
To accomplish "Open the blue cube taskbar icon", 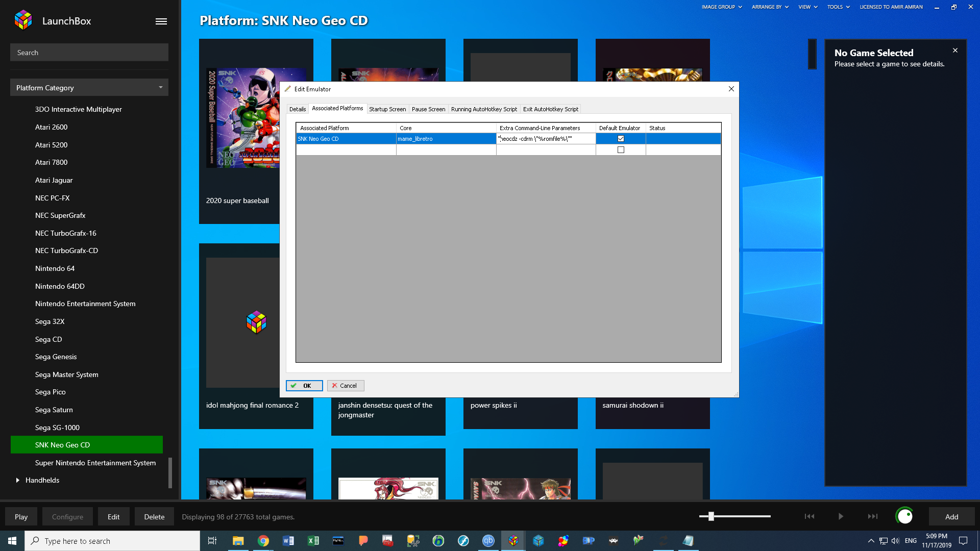I will [x=538, y=541].
